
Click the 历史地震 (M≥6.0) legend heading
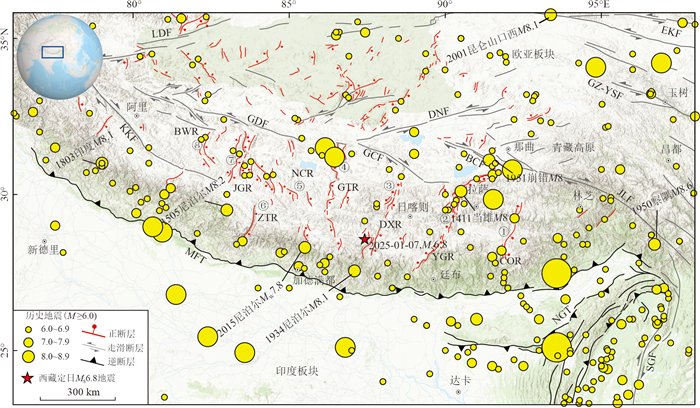(x=61, y=316)
